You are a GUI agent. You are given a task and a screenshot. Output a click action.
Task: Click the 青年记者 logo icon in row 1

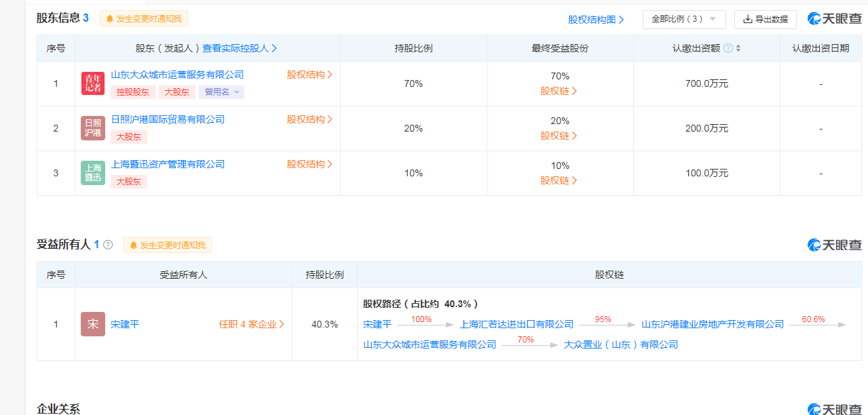pyautogui.click(x=93, y=83)
